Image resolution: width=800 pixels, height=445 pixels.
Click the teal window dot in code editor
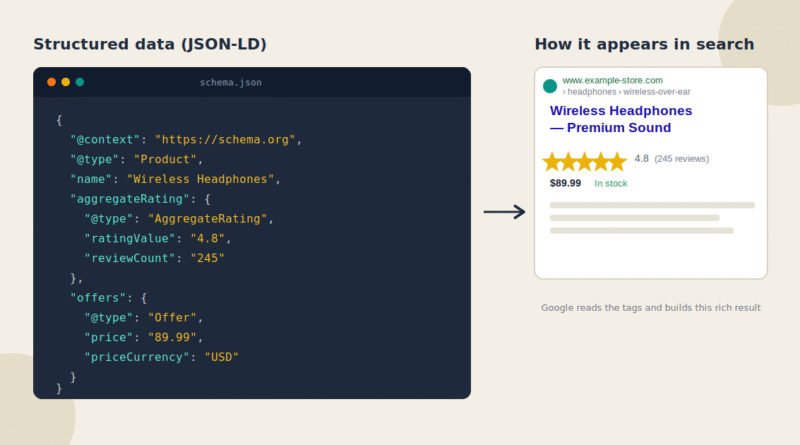tap(80, 82)
